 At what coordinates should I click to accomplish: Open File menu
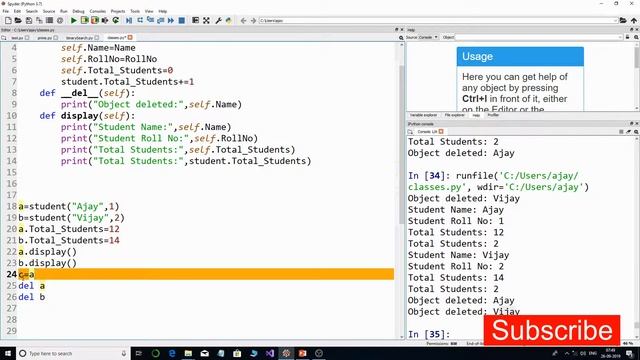6,11
